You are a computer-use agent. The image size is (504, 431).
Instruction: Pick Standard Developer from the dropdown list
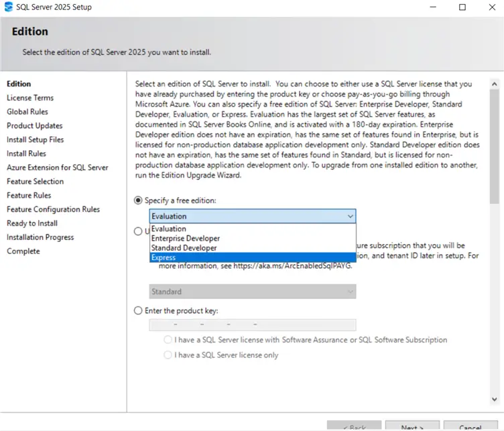[x=253, y=248]
